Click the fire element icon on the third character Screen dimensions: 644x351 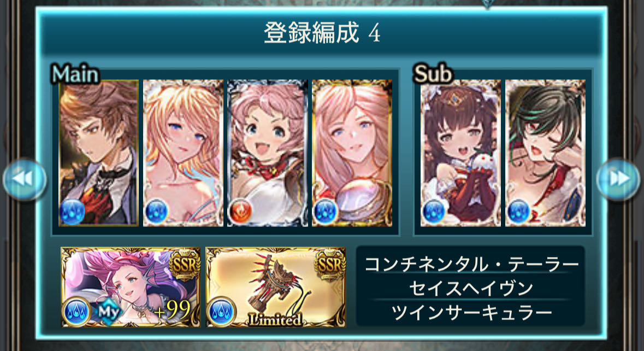point(240,212)
